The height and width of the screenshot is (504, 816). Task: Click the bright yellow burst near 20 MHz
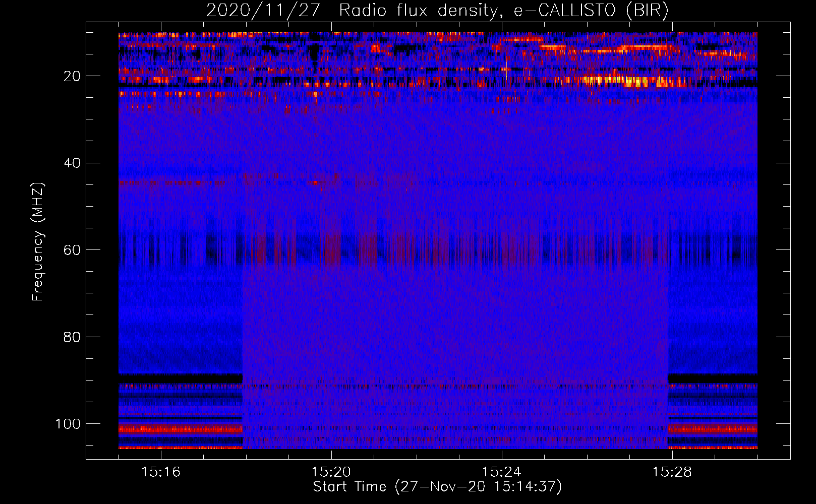click(635, 81)
